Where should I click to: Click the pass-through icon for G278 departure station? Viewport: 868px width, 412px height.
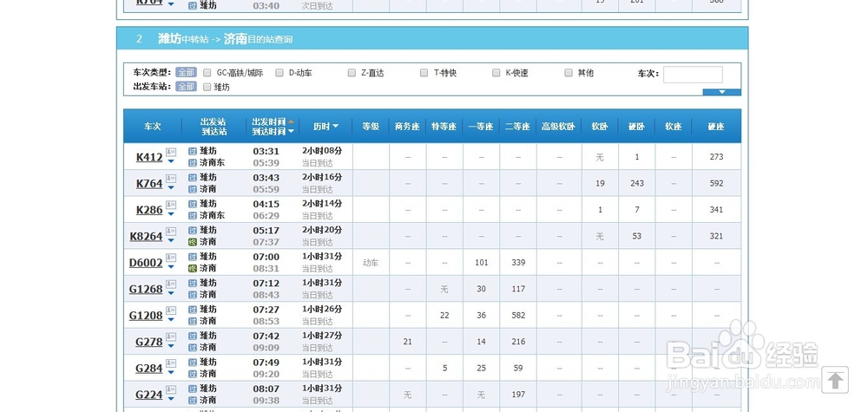(x=193, y=337)
